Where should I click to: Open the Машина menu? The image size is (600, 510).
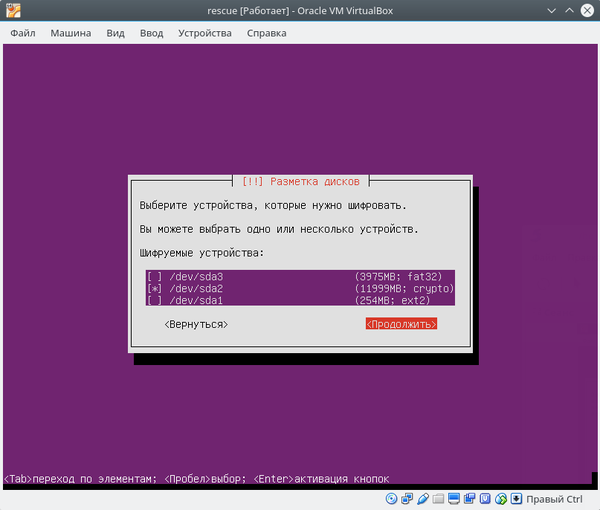tap(71, 33)
